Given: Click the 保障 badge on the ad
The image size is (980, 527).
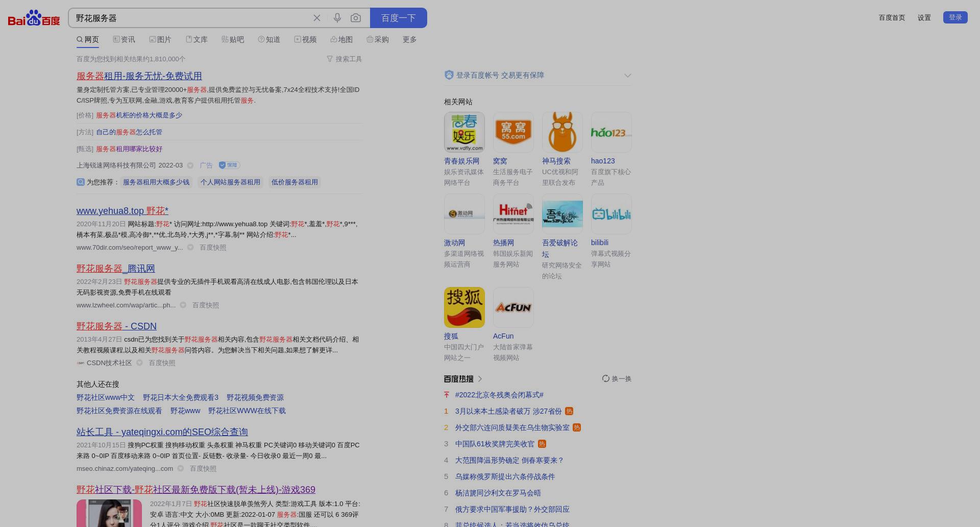Looking at the screenshot, I should coord(229,165).
